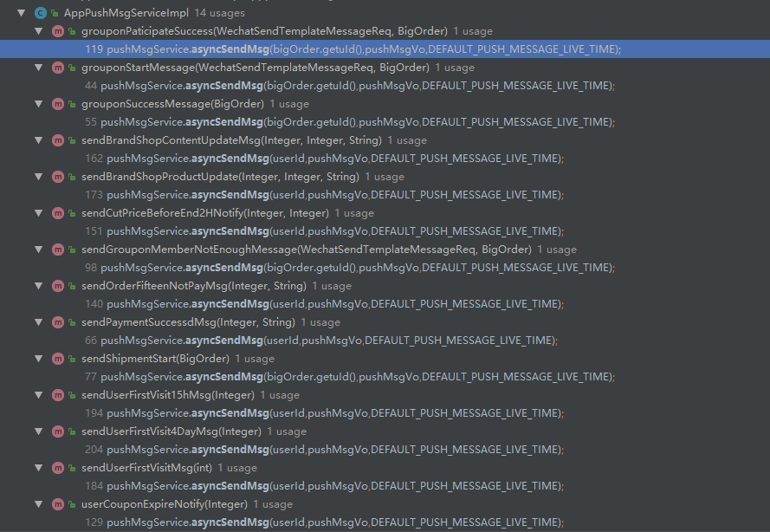Click the method icon beside userCouponExpireNotify
Image resolution: width=770 pixels, height=532 pixels.
tap(57, 503)
